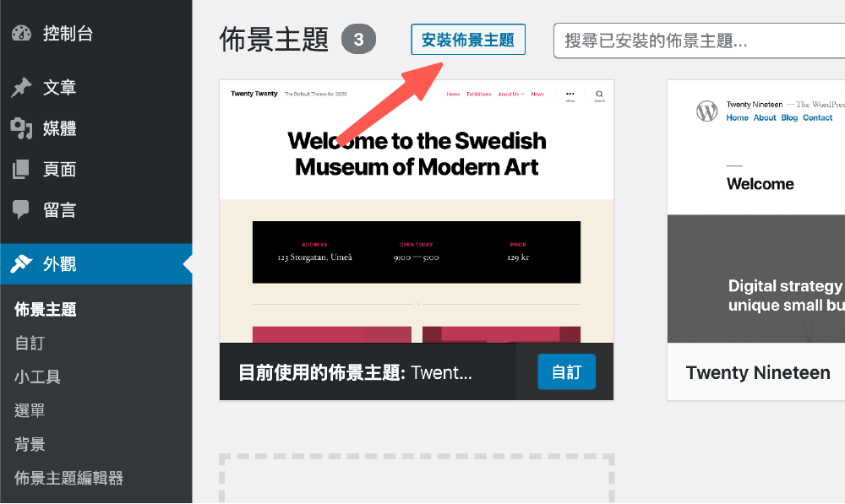
Task: Click the search icon in Twenty Twenty preview
Action: tap(599, 95)
